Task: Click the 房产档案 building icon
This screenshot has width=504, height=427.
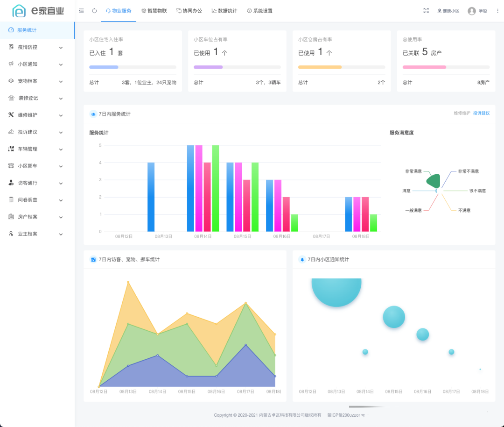Action: 11,217
